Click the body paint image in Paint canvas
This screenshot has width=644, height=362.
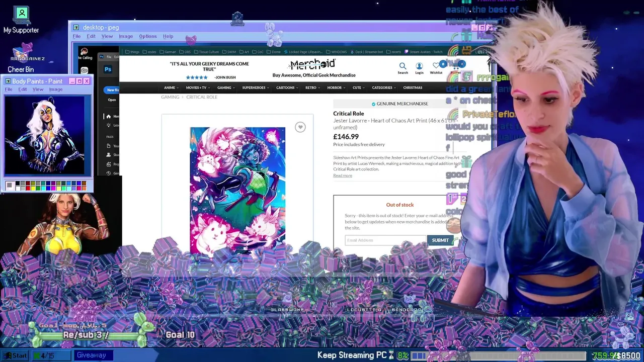tap(45, 135)
